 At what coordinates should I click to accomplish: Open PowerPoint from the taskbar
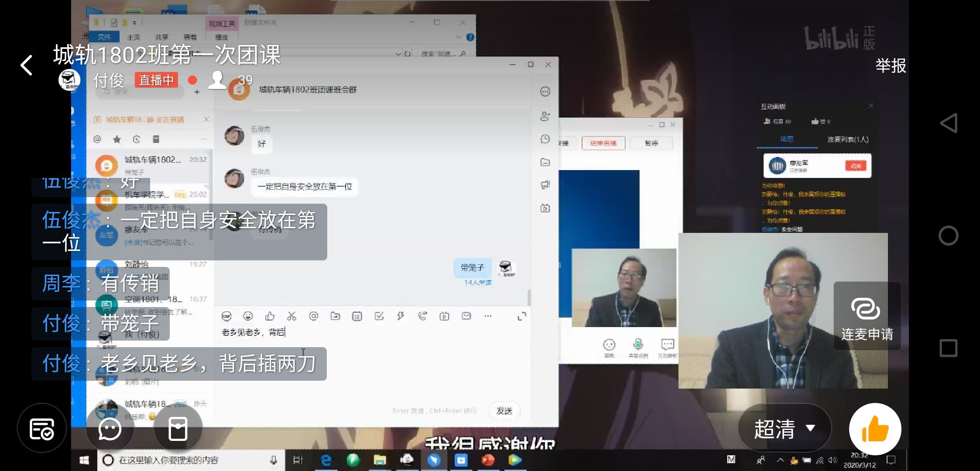point(488,460)
